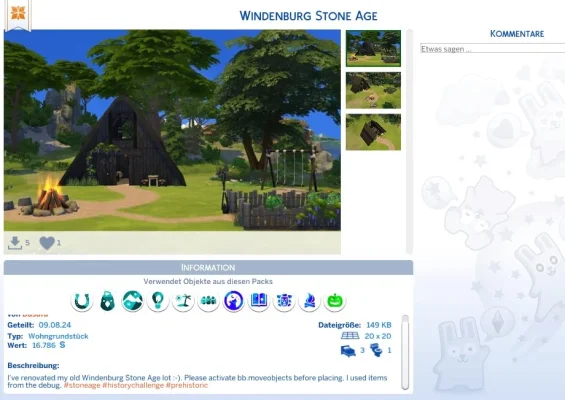This screenshot has height=400, width=565.
Task: Click 'Verwendet Objekte aus diesen Packs' label
Action: point(208,281)
